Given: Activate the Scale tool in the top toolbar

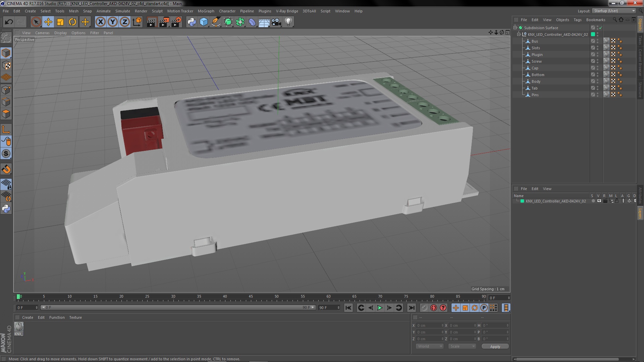Looking at the screenshot, I should tap(60, 22).
